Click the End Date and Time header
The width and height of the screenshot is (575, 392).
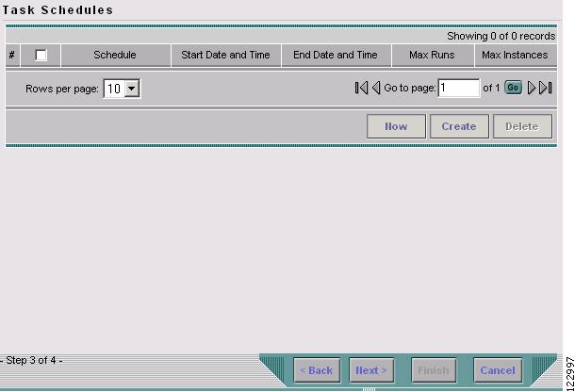336,55
